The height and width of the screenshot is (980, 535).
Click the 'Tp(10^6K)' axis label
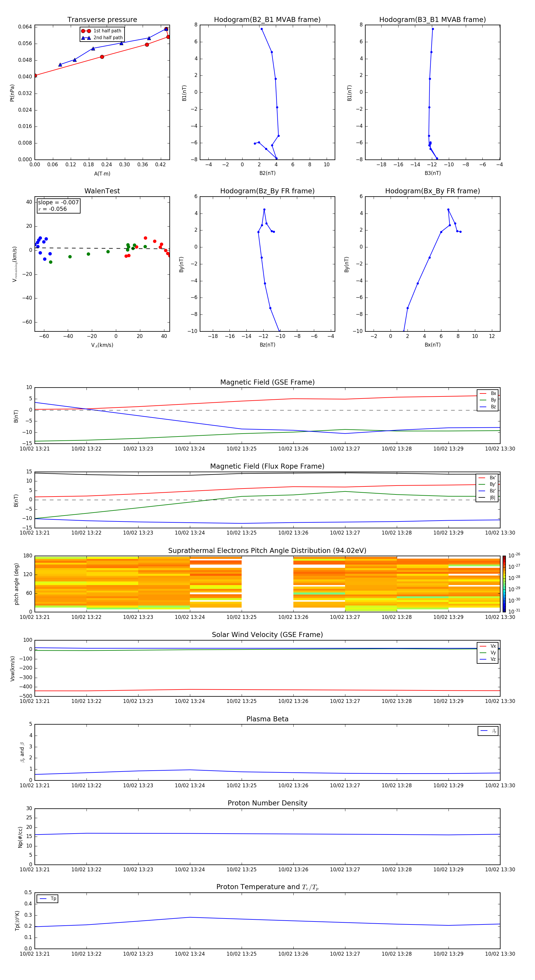pyautogui.click(x=17, y=921)
